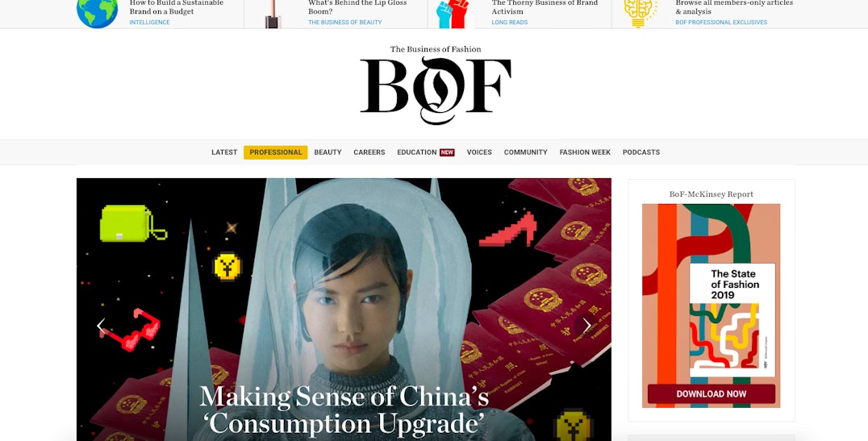
Task: Open the 'Thorny Business of Brand Activism' article
Action: [545, 7]
